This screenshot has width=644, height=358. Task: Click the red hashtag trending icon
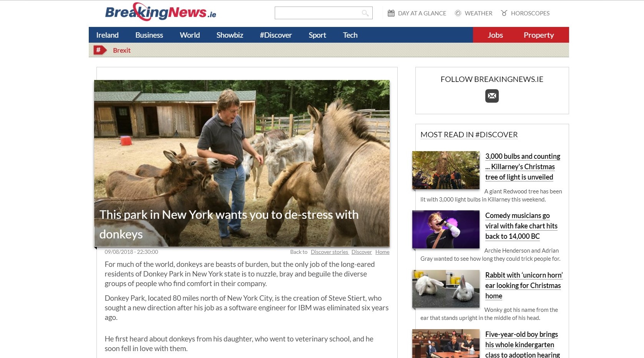pyautogui.click(x=100, y=50)
